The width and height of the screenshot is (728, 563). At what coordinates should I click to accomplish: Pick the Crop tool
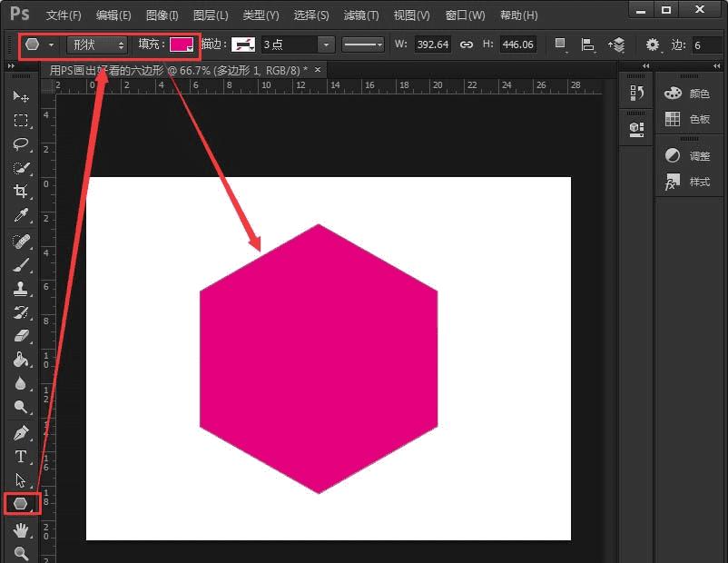21,192
